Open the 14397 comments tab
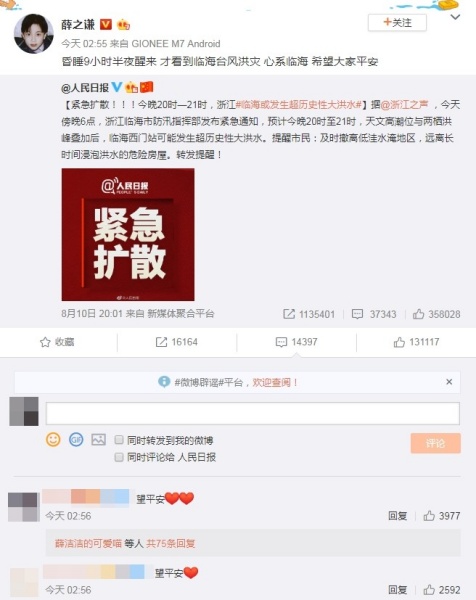Viewport: 476px width, 600px height. (x=297, y=342)
